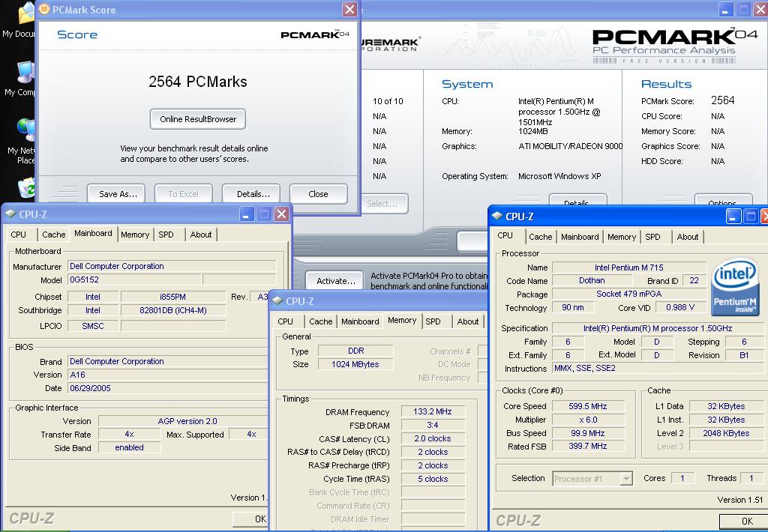The image size is (768, 532).
Task: Click the Intel Pentium M logo
Action: (x=735, y=287)
